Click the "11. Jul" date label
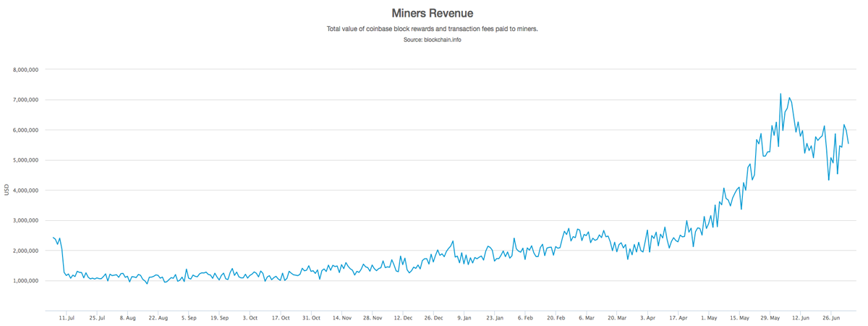Image resolution: width=868 pixels, height=326 pixels. [67, 317]
